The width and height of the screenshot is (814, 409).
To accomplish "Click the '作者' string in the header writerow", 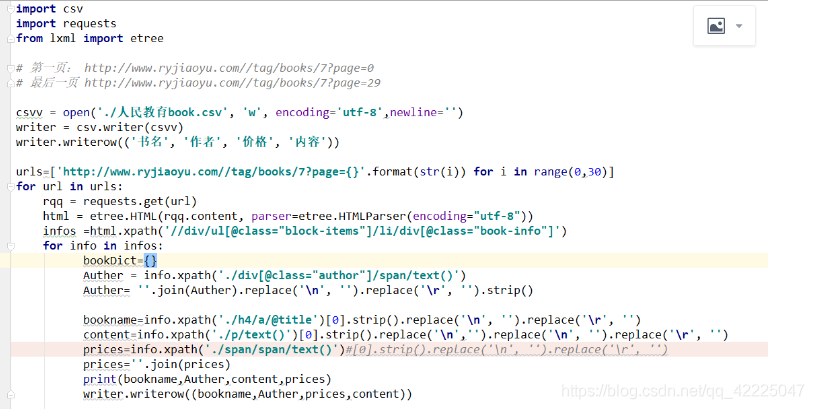I will [204, 142].
